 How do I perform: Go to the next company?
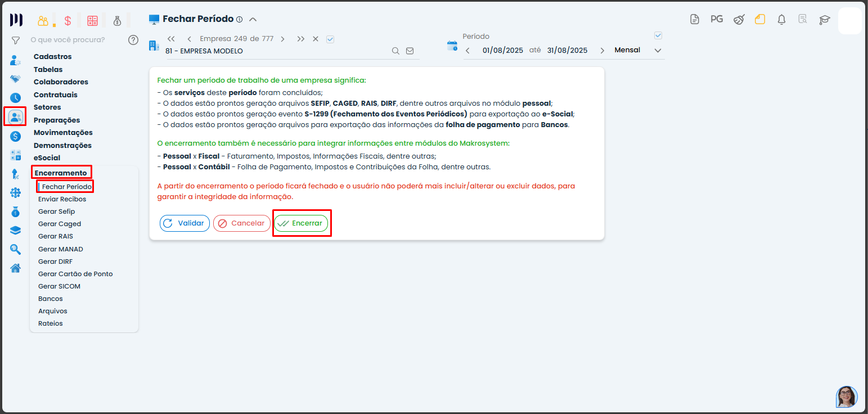click(x=282, y=39)
